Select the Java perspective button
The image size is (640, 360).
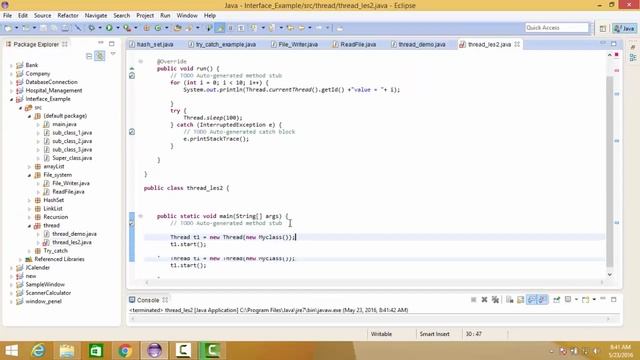tap(624, 28)
